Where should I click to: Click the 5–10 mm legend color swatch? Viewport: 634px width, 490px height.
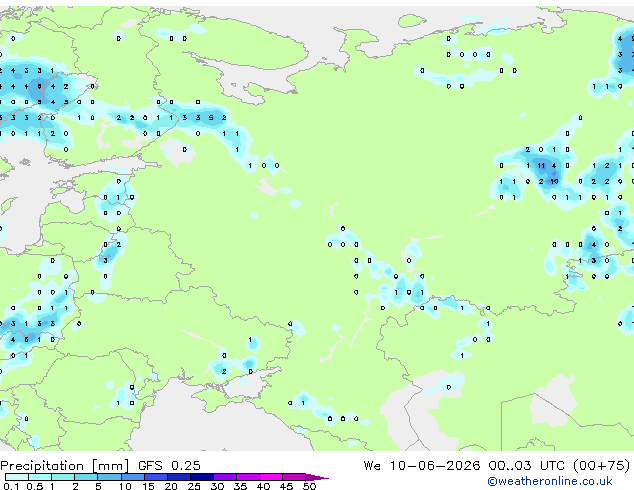coord(109,477)
